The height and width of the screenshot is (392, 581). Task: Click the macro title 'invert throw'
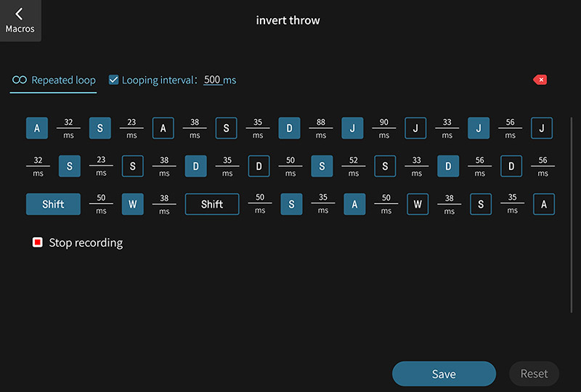(288, 20)
